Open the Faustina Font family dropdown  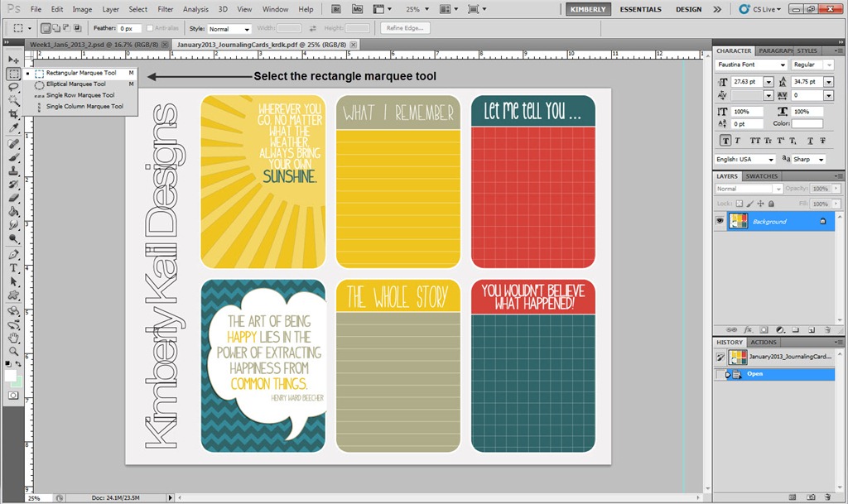(783, 65)
